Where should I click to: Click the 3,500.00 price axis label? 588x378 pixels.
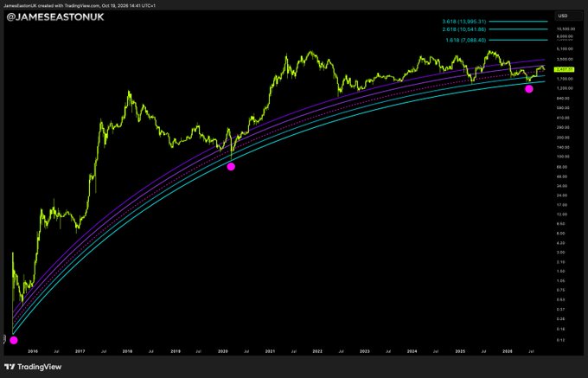[x=566, y=59]
